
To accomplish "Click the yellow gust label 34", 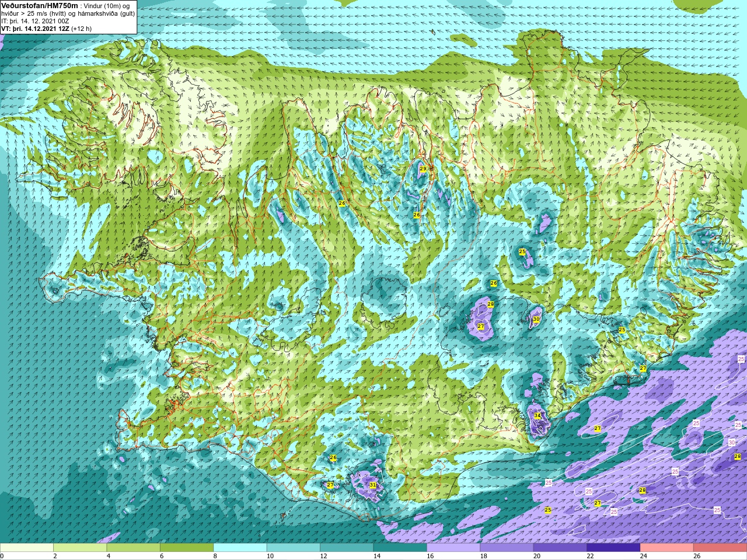I will pos(537,416).
